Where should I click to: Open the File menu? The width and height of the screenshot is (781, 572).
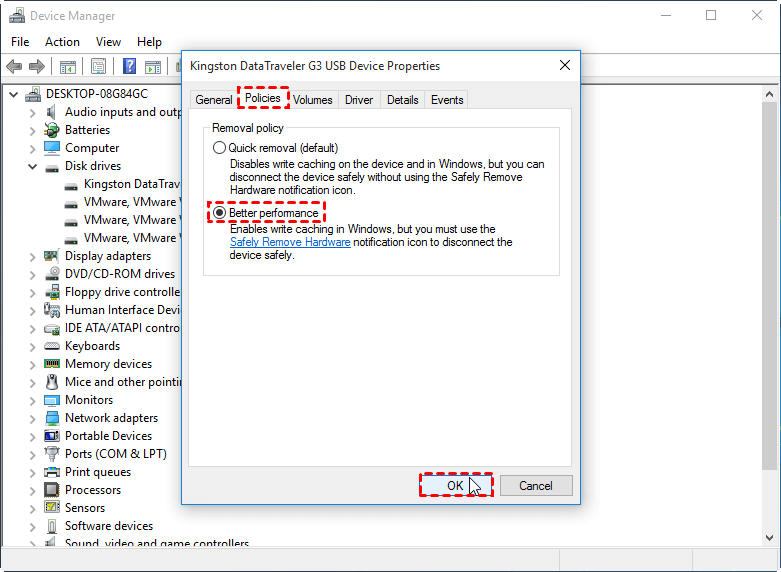coord(20,42)
